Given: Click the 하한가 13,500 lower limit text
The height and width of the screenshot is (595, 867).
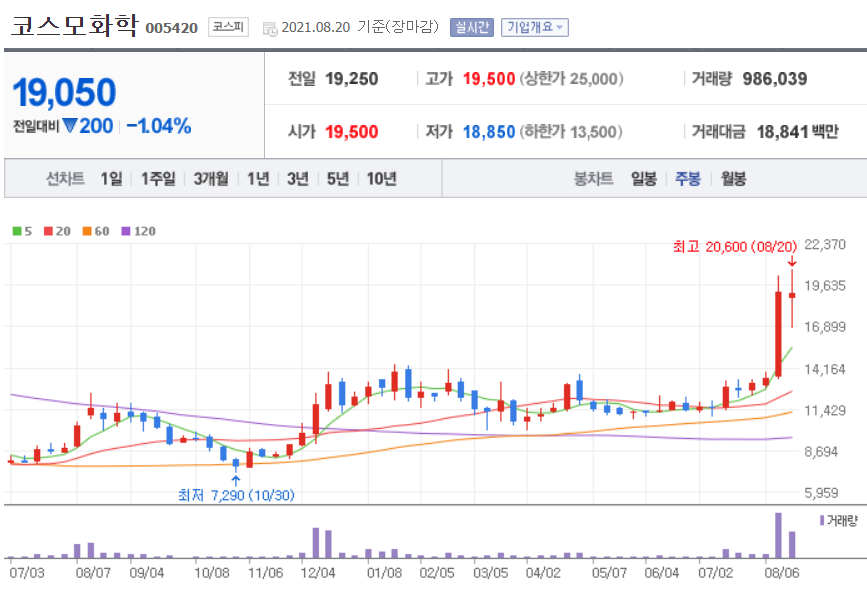Looking at the screenshot, I should (x=571, y=132).
